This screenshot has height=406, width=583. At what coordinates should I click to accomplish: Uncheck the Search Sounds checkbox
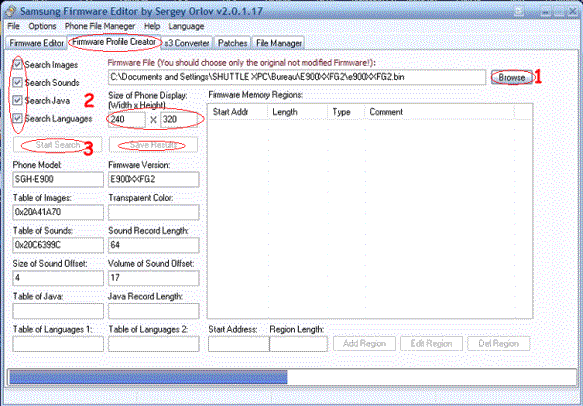[x=17, y=82]
